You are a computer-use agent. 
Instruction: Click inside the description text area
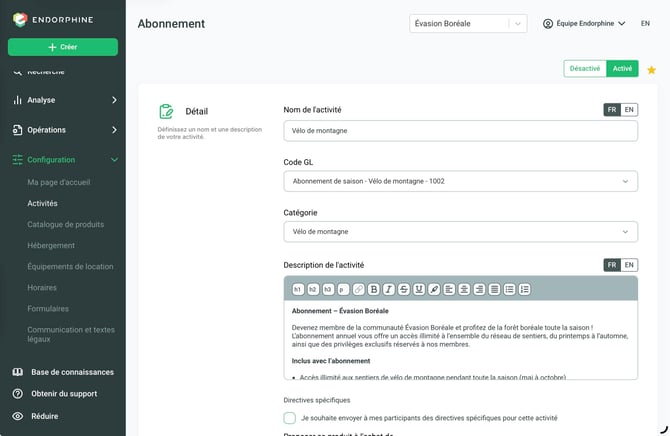[461, 340]
